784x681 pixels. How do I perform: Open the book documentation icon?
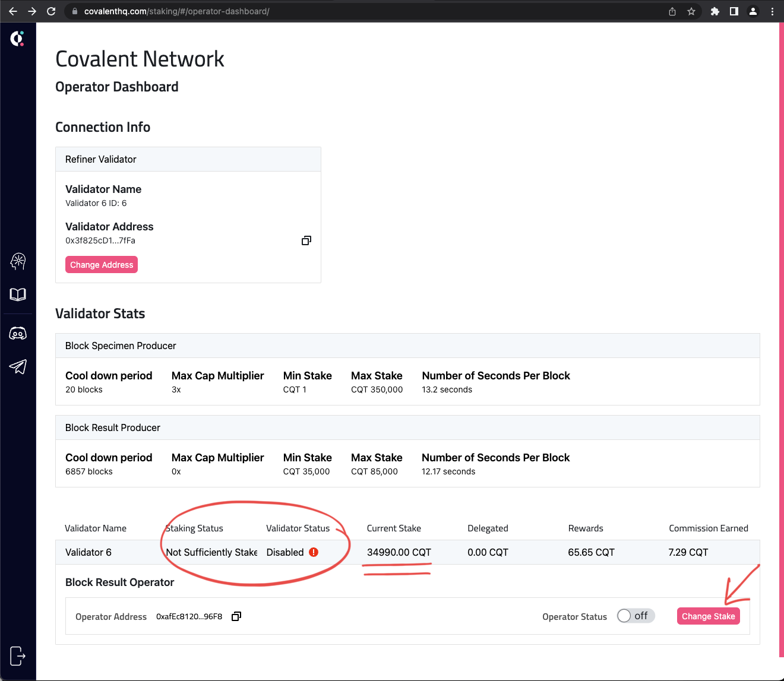click(x=18, y=294)
